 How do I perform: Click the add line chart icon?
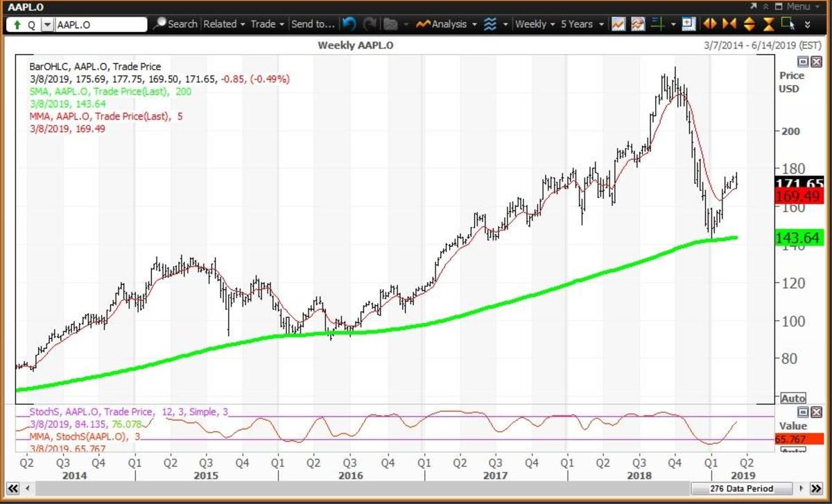click(x=619, y=24)
